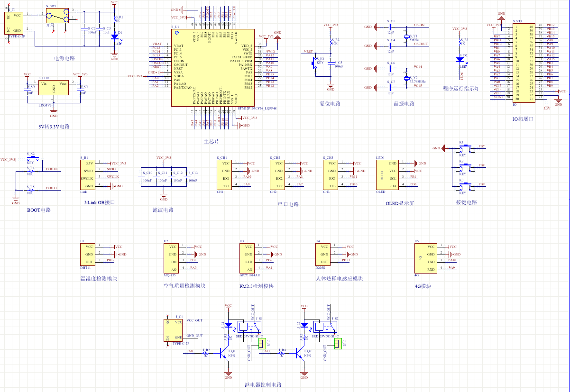Click the 继电器控制电路 title label
The image size is (570, 392).
point(263,384)
